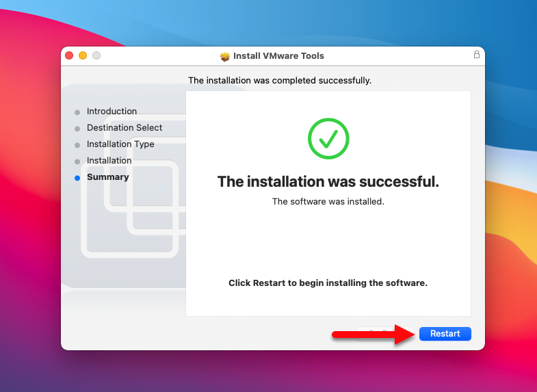Click 'The installation was successful.' heading

pos(328,181)
